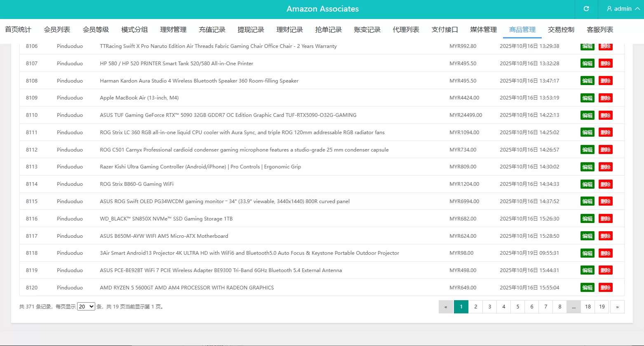Delete the HP 580 printer product
644x346 pixels.
coord(605,63)
